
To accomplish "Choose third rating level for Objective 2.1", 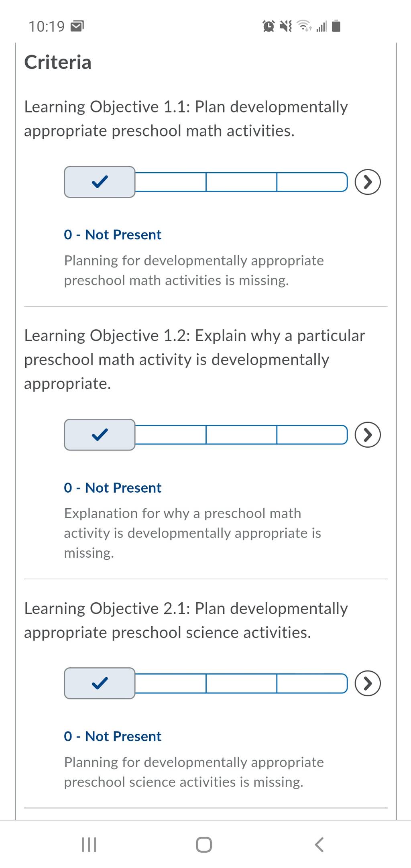I will 241,683.
